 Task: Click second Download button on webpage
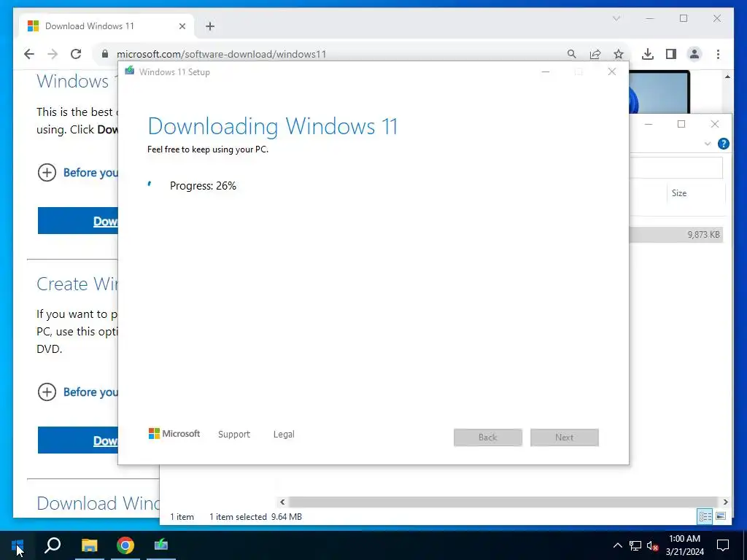(77, 440)
